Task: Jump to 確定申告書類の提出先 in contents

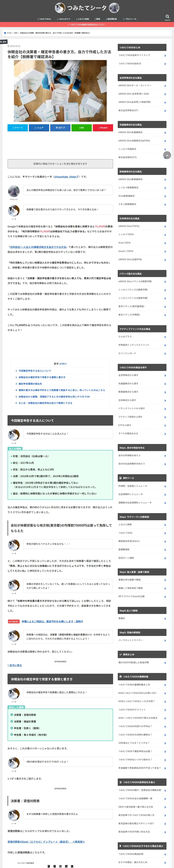Action: pos(29,384)
